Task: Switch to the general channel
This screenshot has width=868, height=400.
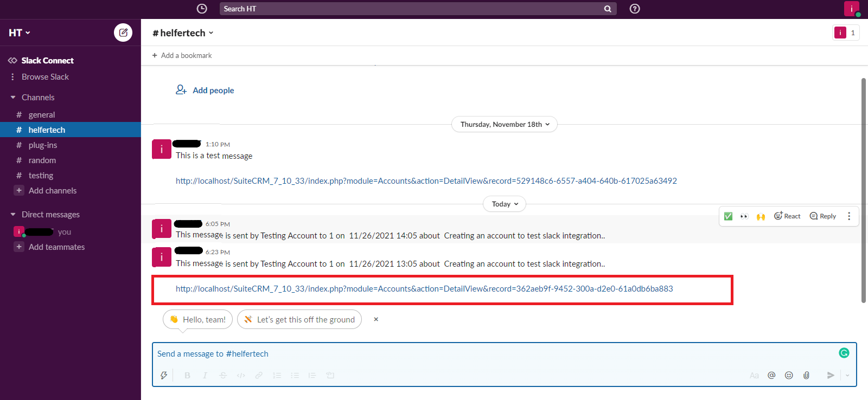Action: click(x=71, y=115)
